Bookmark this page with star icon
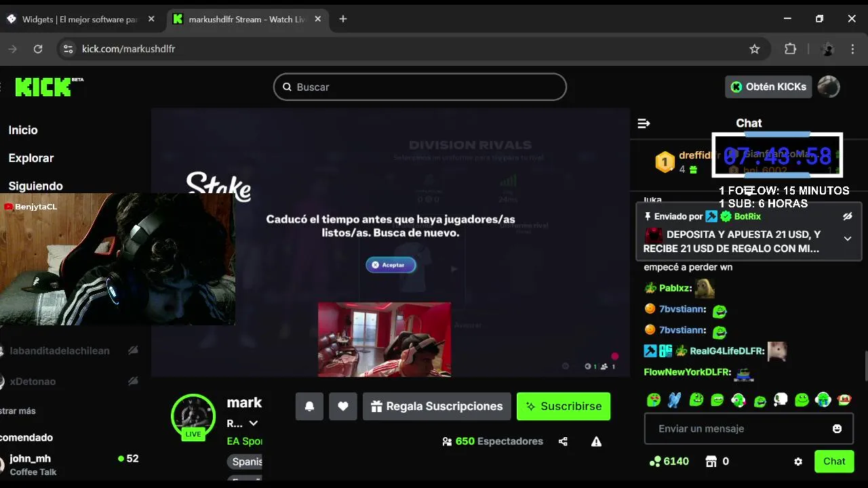This screenshot has height=488, width=868. (754, 49)
